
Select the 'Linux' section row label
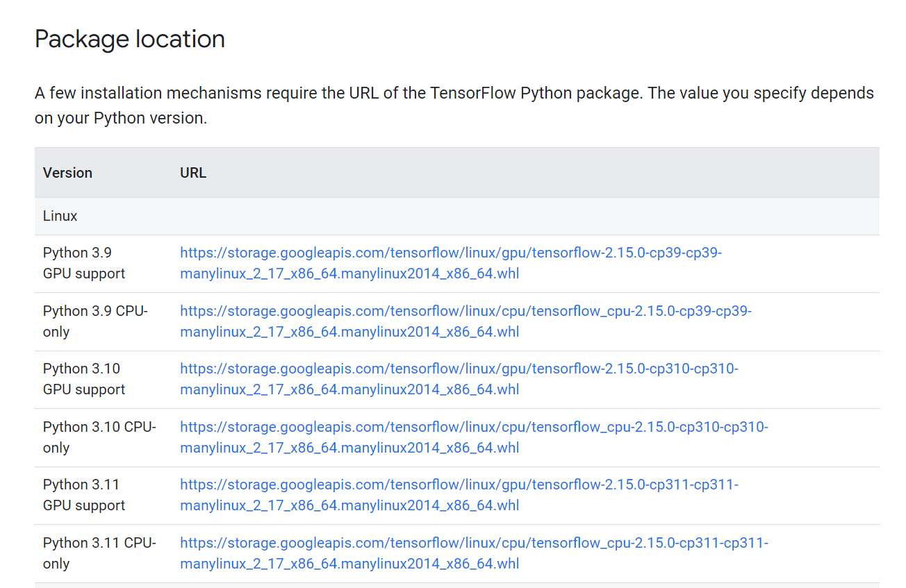coord(60,216)
